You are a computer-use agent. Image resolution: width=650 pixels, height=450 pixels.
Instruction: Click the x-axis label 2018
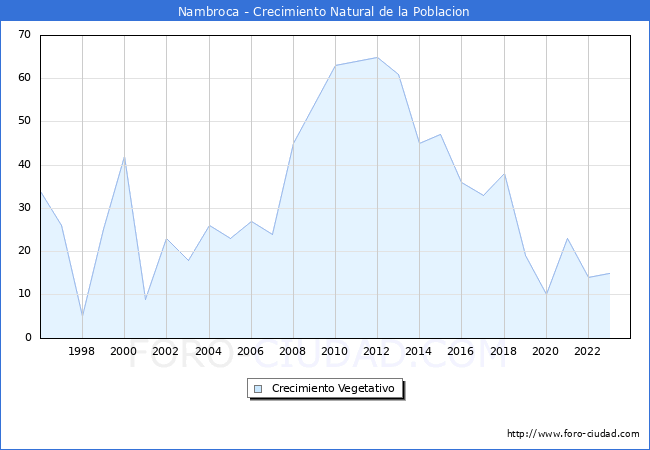504,351
